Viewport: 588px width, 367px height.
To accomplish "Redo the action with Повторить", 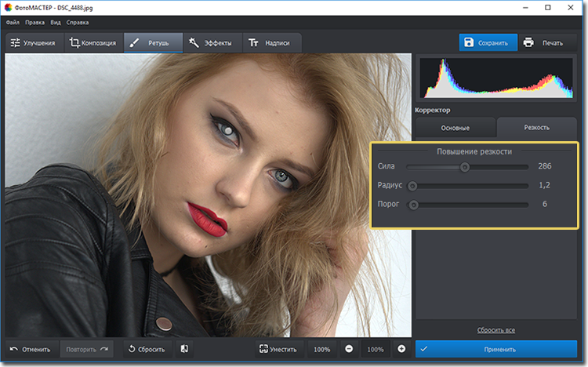I will click(87, 349).
